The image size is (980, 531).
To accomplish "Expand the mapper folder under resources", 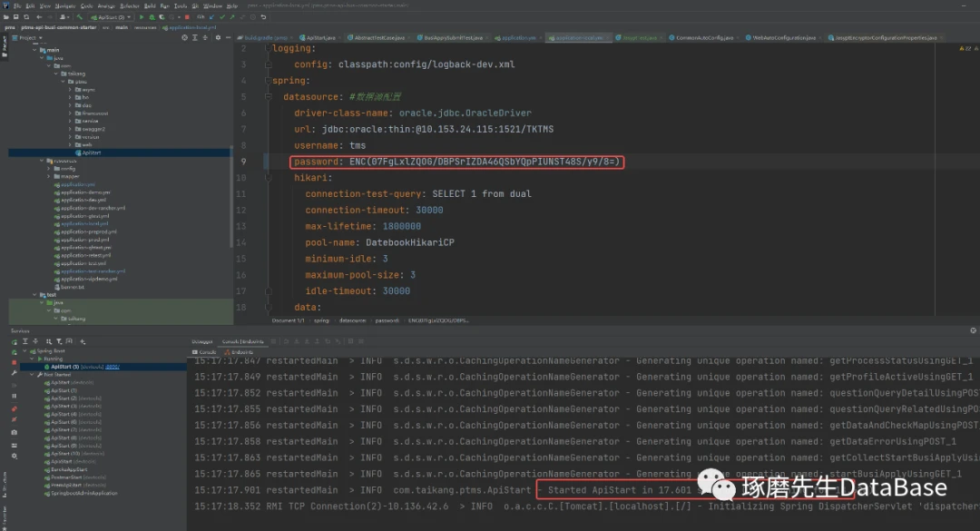I will [49, 176].
